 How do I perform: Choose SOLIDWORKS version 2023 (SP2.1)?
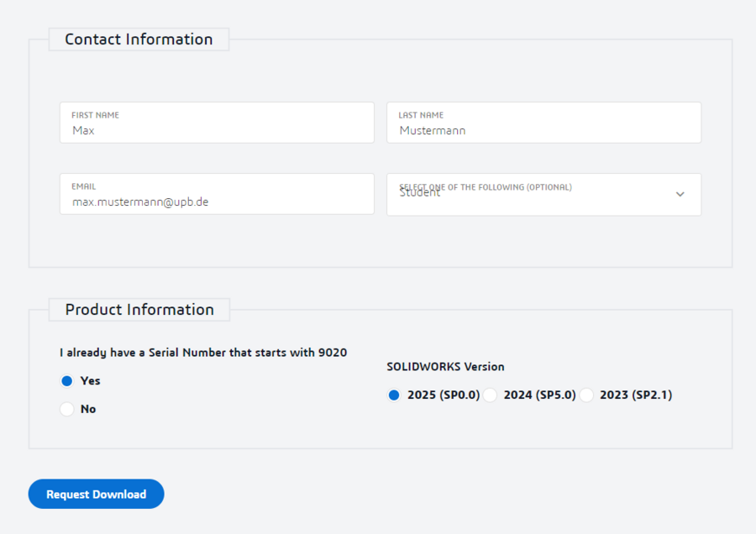click(586, 395)
